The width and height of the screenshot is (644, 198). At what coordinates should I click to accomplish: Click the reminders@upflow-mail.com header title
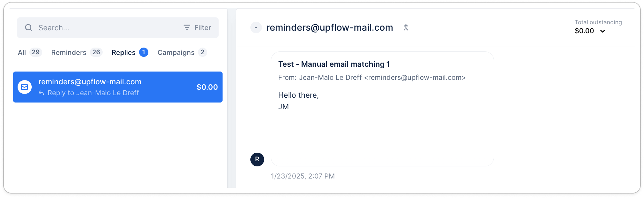(329, 28)
